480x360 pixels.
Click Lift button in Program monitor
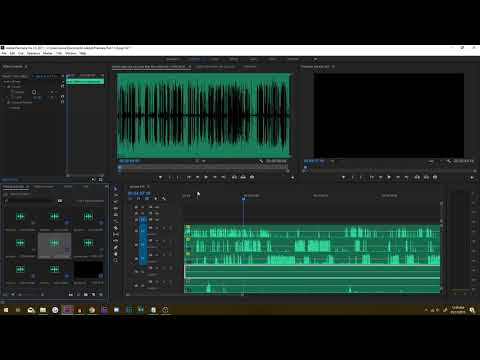(417, 177)
